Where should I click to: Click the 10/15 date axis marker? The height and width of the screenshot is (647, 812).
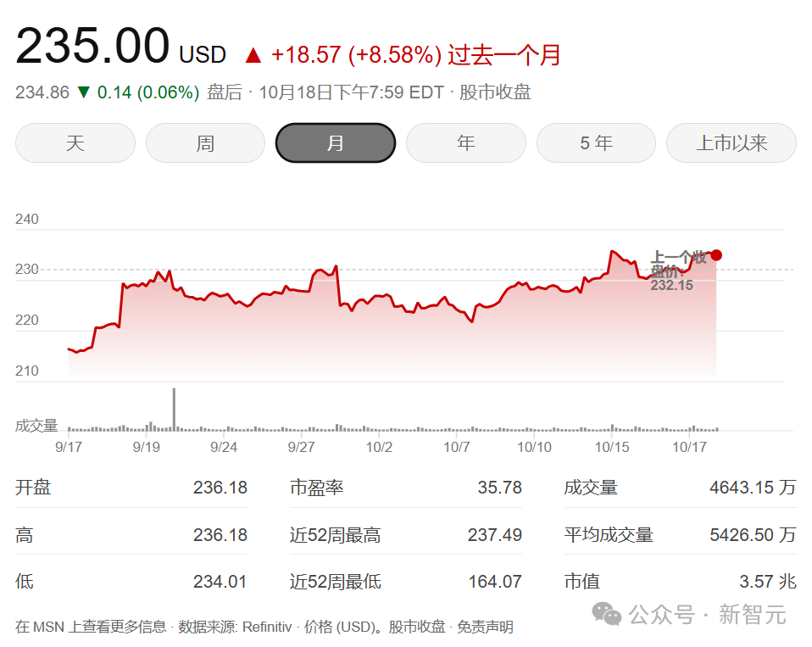click(612, 447)
